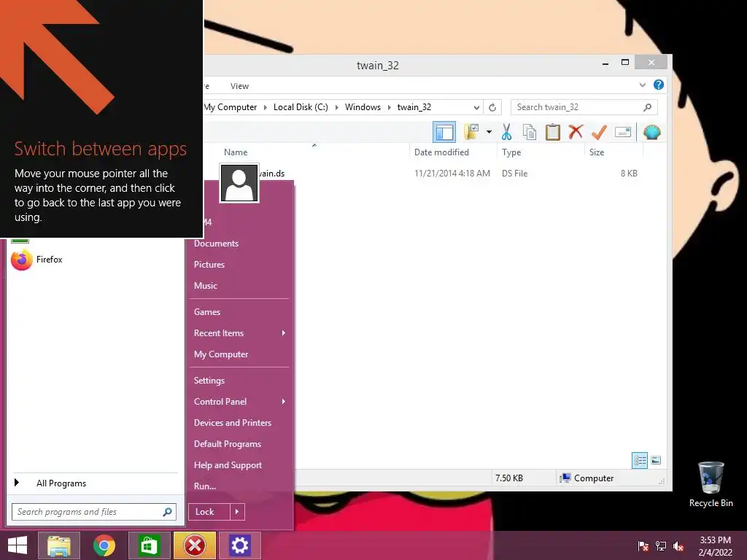Click the Start menu search magnifier
The width and height of the screenshot is (747, 560).
(167, 513)
